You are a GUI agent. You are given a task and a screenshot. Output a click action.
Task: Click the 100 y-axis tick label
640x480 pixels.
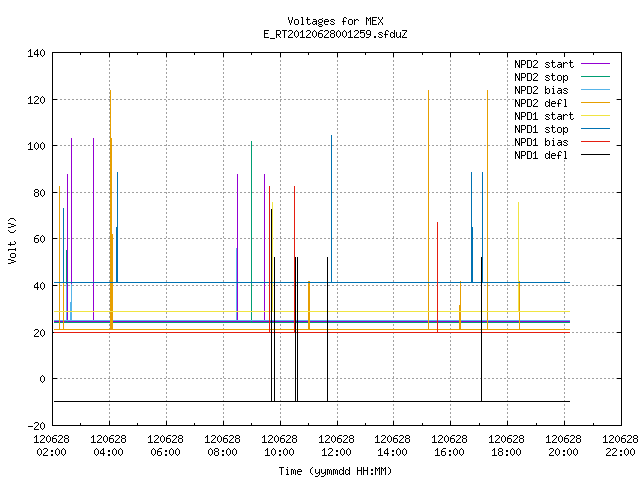pyautogui.click(x=36, y=146)
